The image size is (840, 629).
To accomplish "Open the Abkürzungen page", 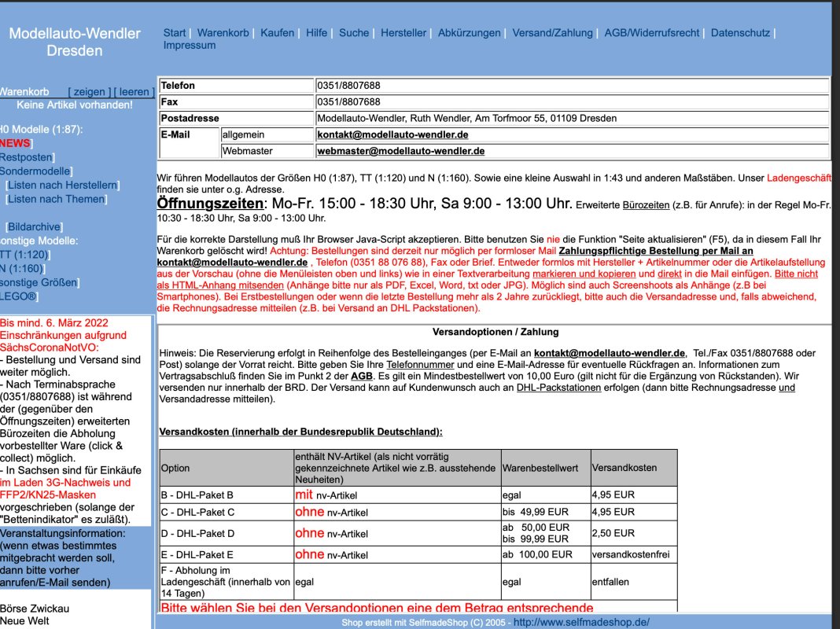I will pos(469,33).
